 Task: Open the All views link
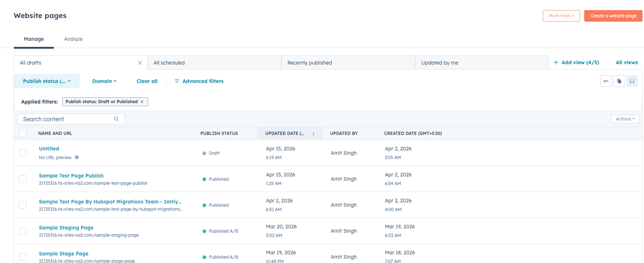pos(626,63)
